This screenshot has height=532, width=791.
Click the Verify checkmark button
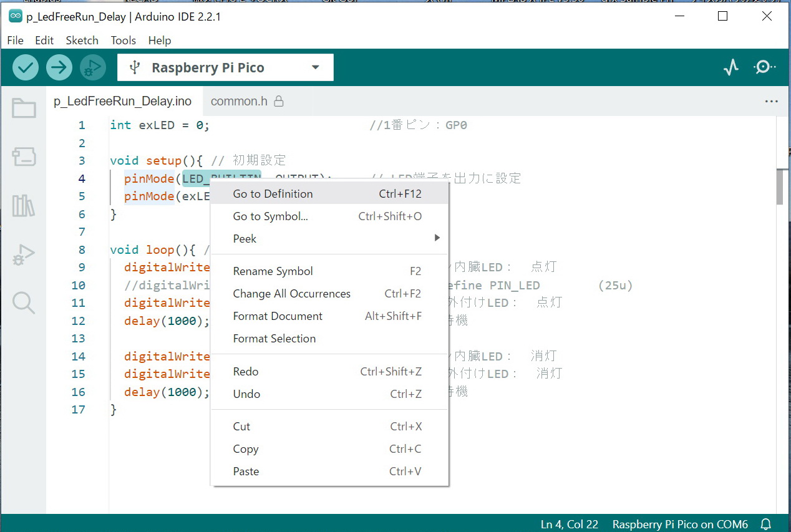pyautogui.click(x=25, y=67)
